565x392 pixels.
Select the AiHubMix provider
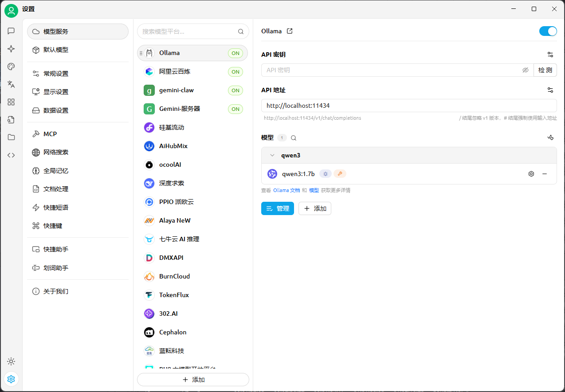(x=192, y=146)
